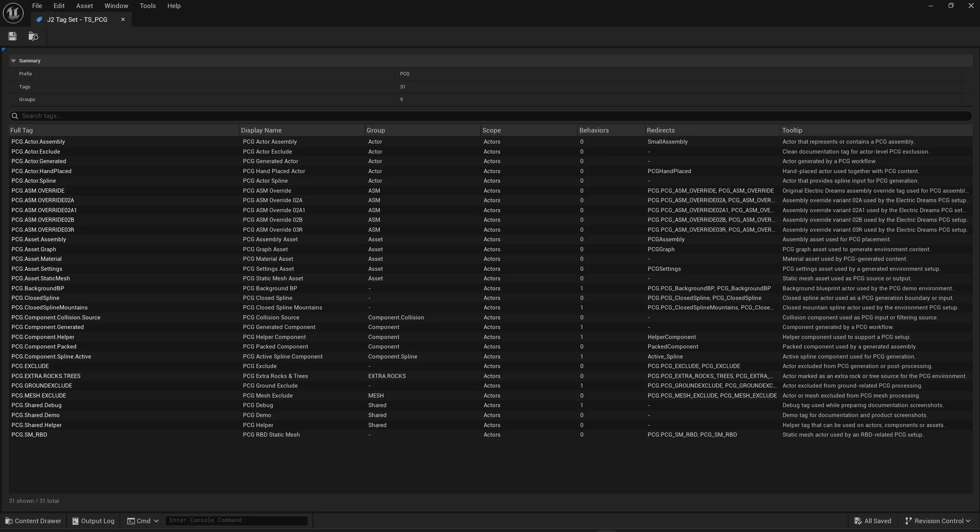The image size is (980, 532).
Task: Click the Groups summary row label
Action: coord(27,100)
